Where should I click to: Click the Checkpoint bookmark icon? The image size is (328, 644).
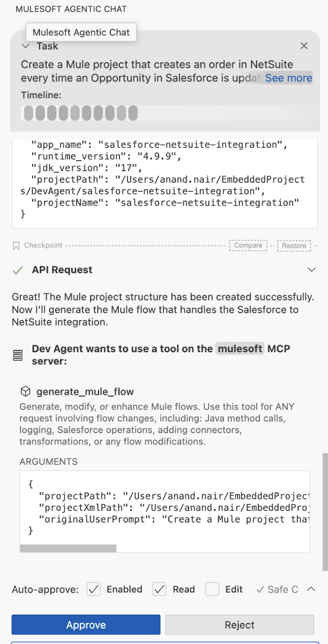(x=16, y=245)
